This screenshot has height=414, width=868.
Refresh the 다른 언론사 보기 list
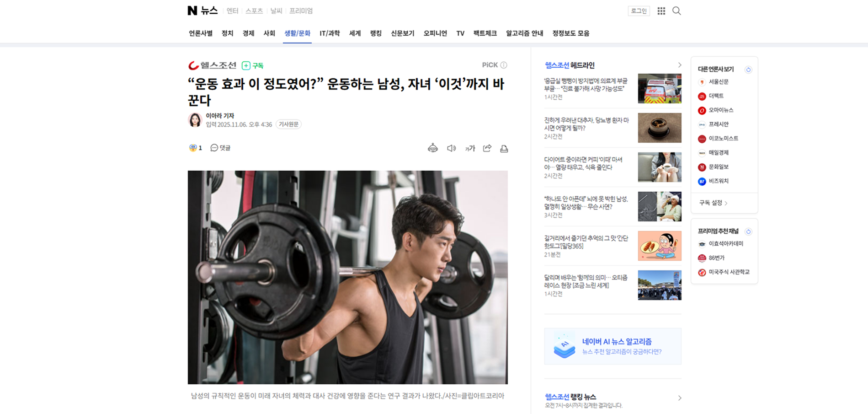(748, 70)
